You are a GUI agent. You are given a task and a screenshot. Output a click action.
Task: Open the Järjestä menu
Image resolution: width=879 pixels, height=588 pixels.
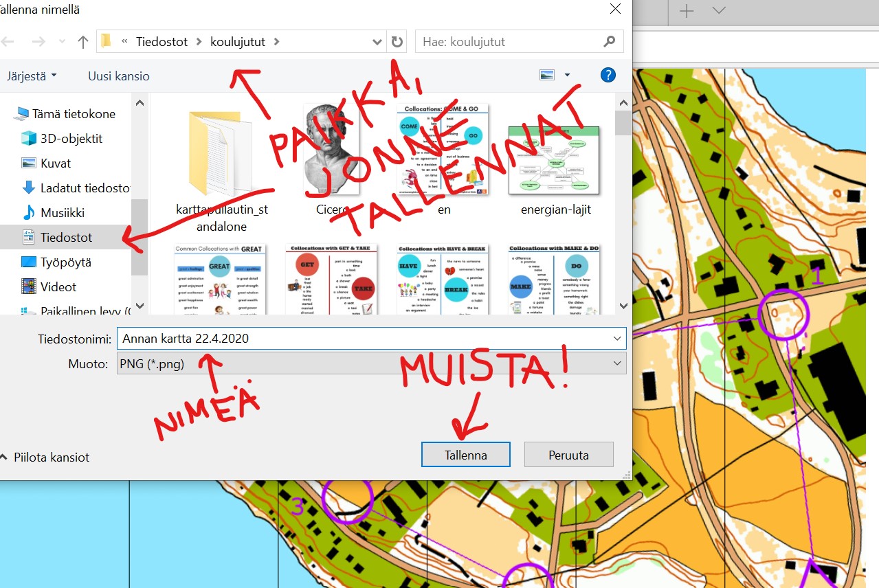tap(32, 76)
